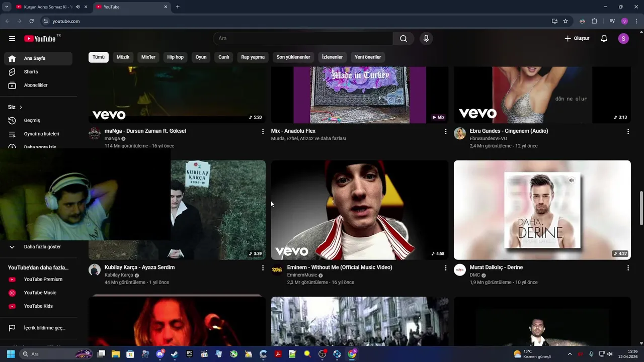644x362 pixels.
Task: Click DMC channel avatar
Action: (x=460, y=270)
